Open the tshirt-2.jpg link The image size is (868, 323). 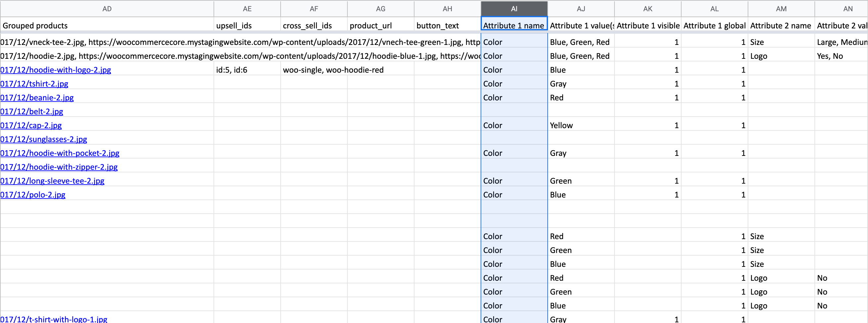click(x=34, y=84)
